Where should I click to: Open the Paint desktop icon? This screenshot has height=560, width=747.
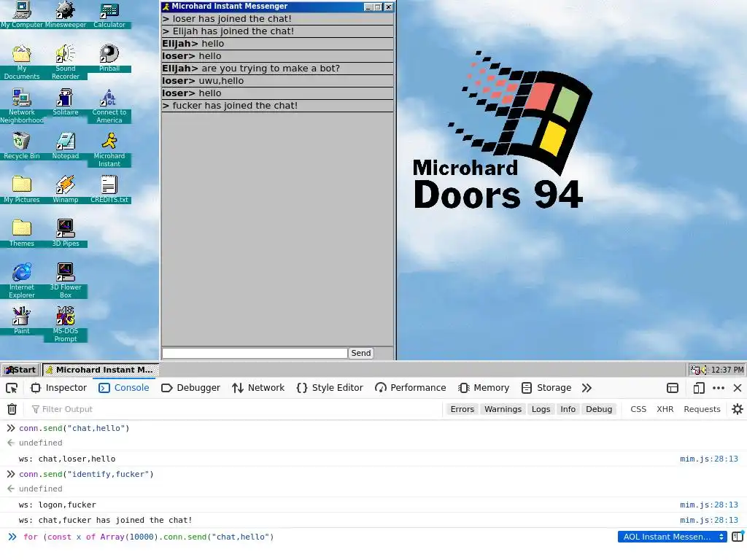21,321
